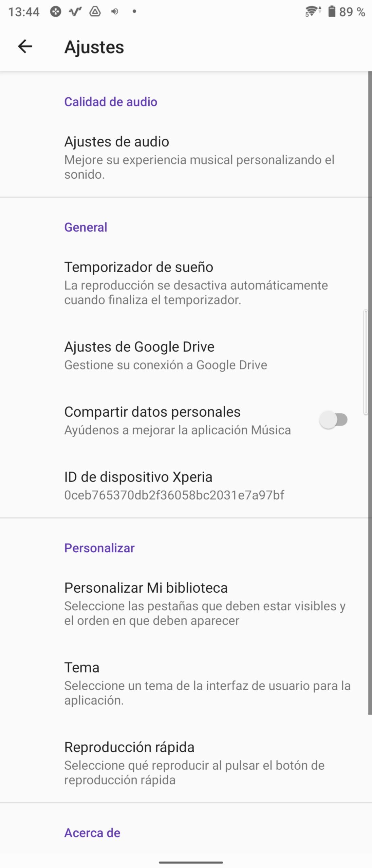Screen dimensions: 372x868
Task: Toggle Compartir datos personales switch
Action: point(333,420)
